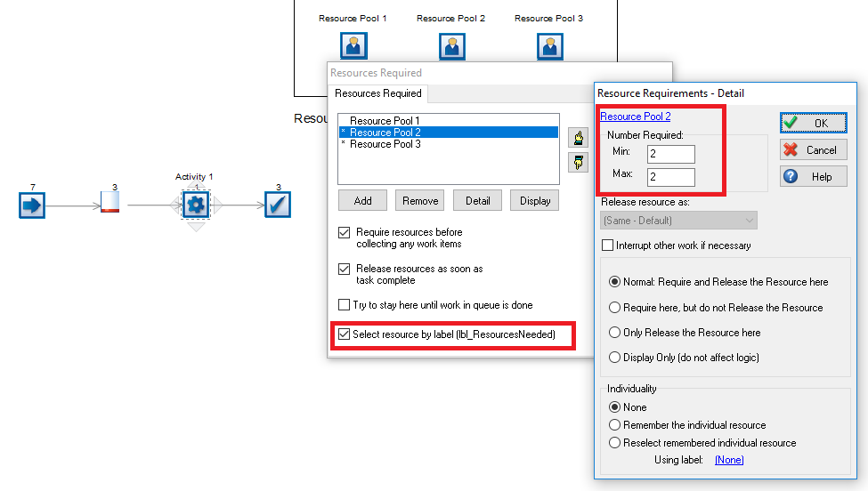868x491 pixels.
Task: Select Require here, but do not Release
Action: click(x=614, y=308)
